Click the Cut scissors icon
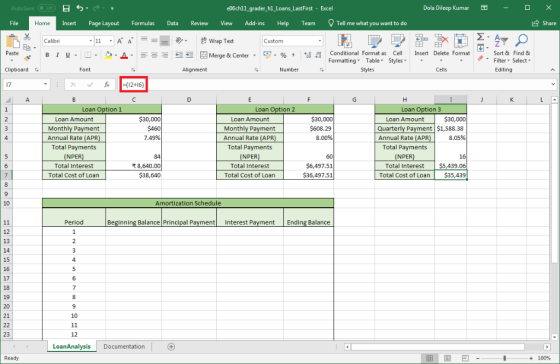Image resolution: width=560 pixels, height=364 pixels. pyautogui.click(x=27, y=37)
